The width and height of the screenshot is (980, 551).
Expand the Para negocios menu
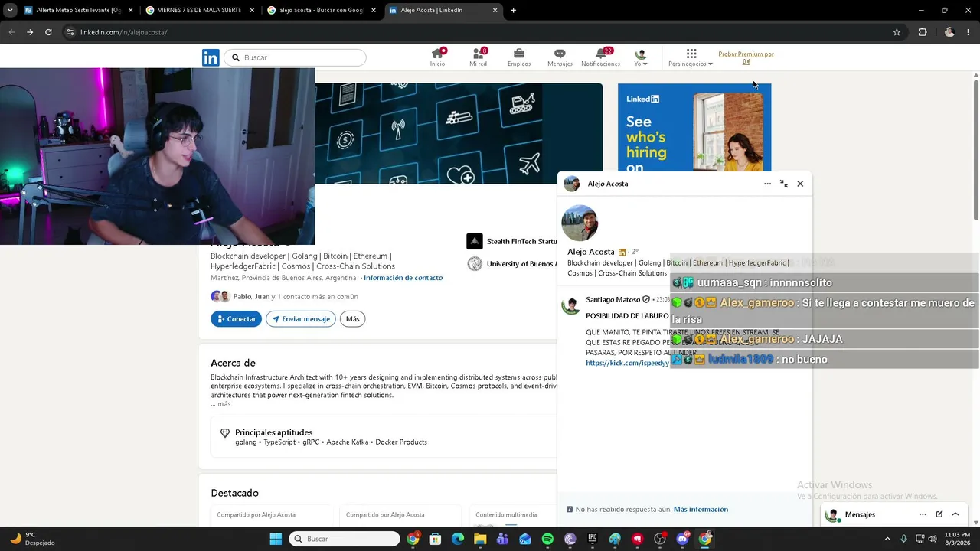click(691, 57)
